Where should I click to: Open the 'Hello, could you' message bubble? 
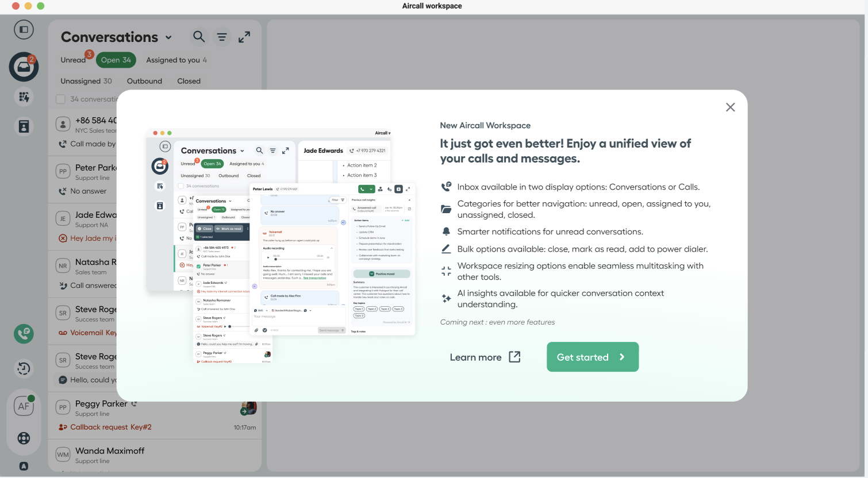[x=87, y=380]
